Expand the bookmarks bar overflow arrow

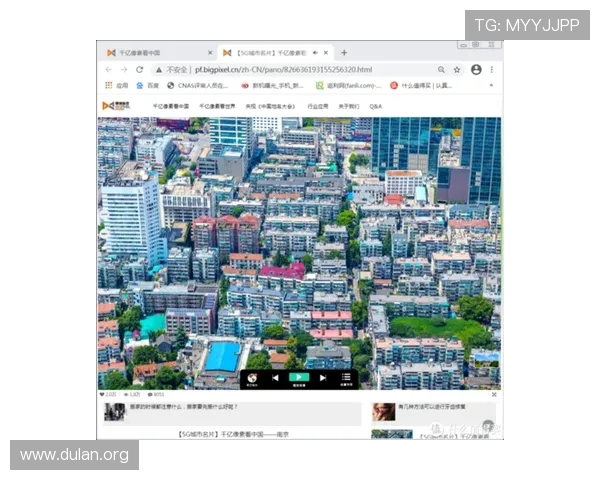click(491, 85)
